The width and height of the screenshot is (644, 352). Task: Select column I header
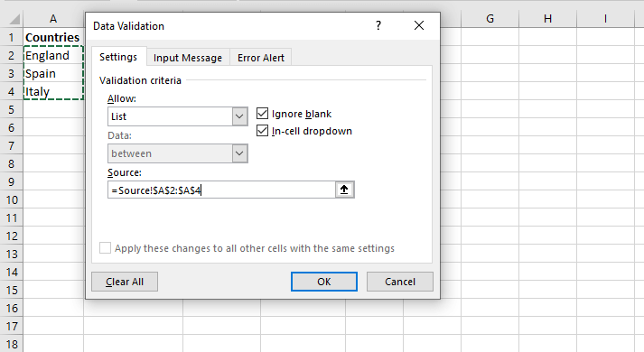[605, 19]
